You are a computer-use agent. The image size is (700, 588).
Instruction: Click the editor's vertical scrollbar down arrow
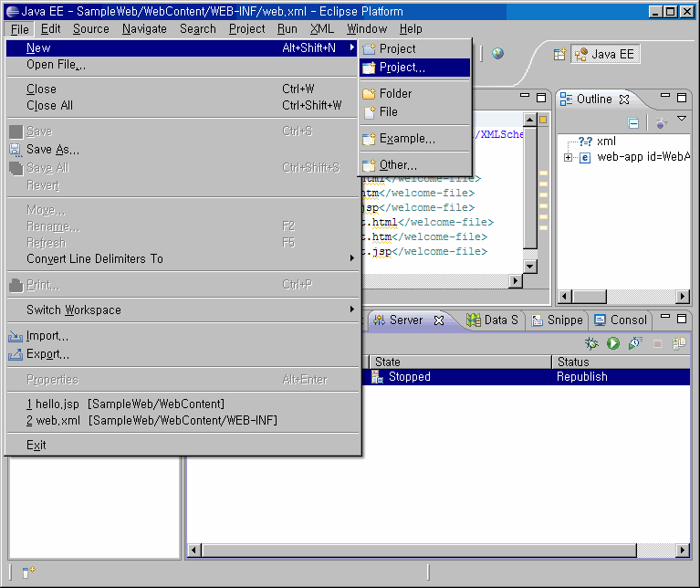(x=530, y=266)
